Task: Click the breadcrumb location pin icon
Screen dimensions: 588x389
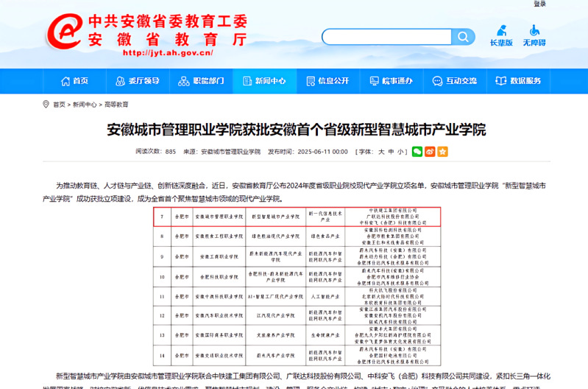Action: tap(46, 105)
